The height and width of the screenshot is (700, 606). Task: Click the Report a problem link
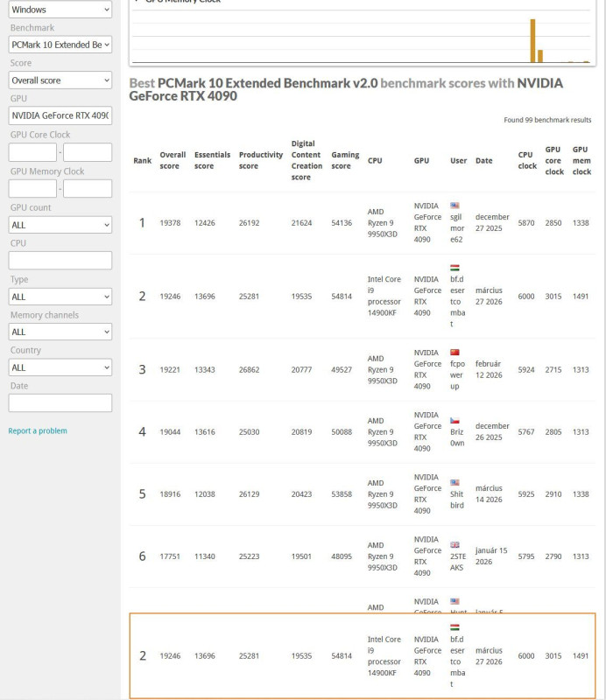tap(38, 430)
